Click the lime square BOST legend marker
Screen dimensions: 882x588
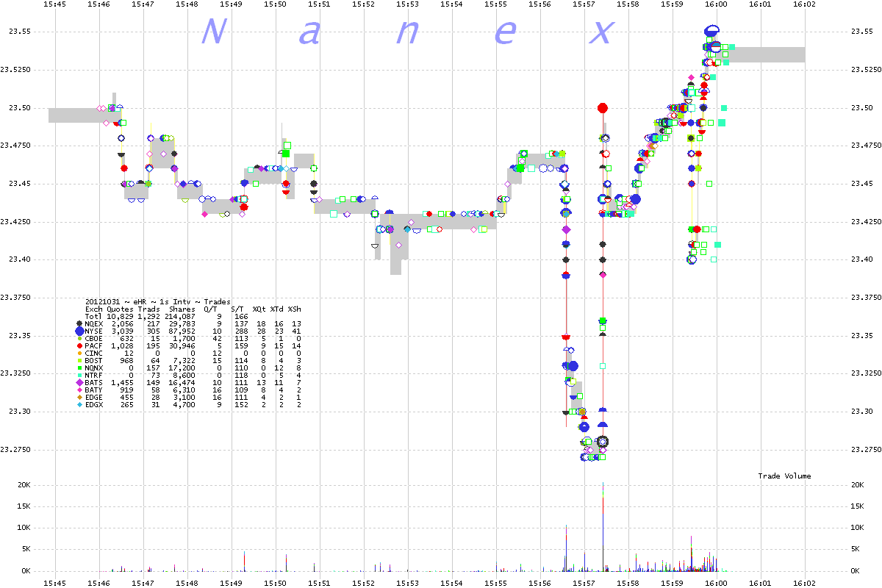tap(79, 360)
